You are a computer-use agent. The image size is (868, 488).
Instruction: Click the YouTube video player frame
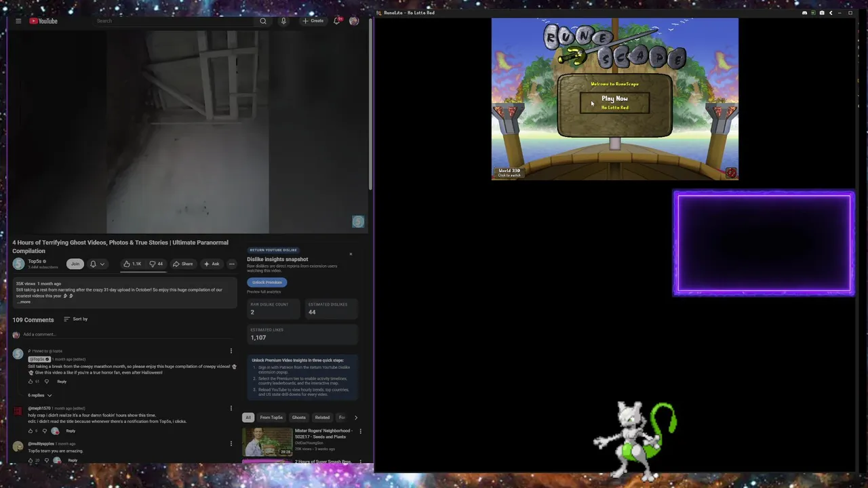(188, 131)
